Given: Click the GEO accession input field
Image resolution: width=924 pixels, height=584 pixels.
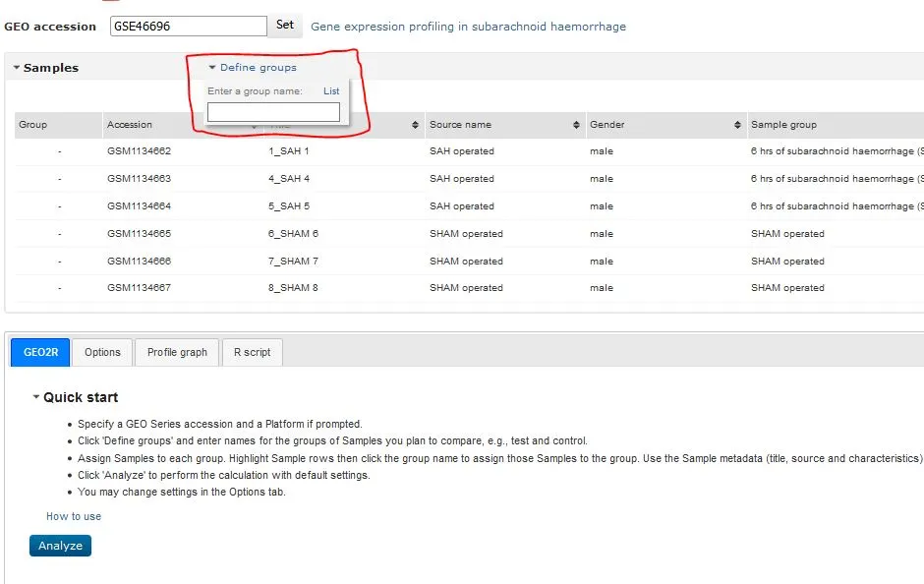Looking at the screenshot, I should click(188, 27).
